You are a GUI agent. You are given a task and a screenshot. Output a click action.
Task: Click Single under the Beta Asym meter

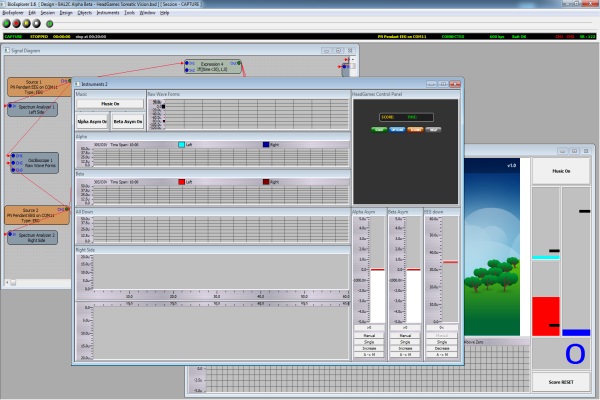coord(405,342)
